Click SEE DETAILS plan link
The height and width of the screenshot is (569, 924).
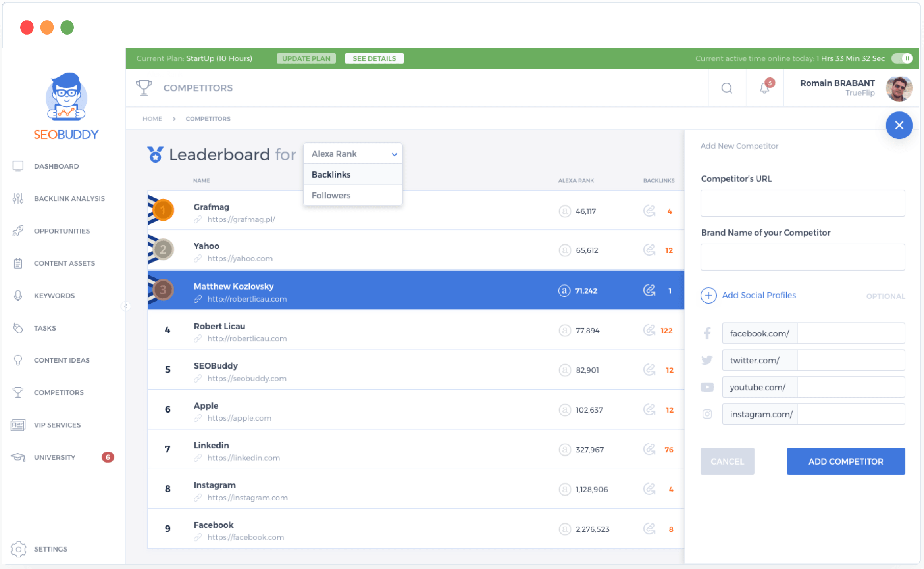(x=373, y=59)
